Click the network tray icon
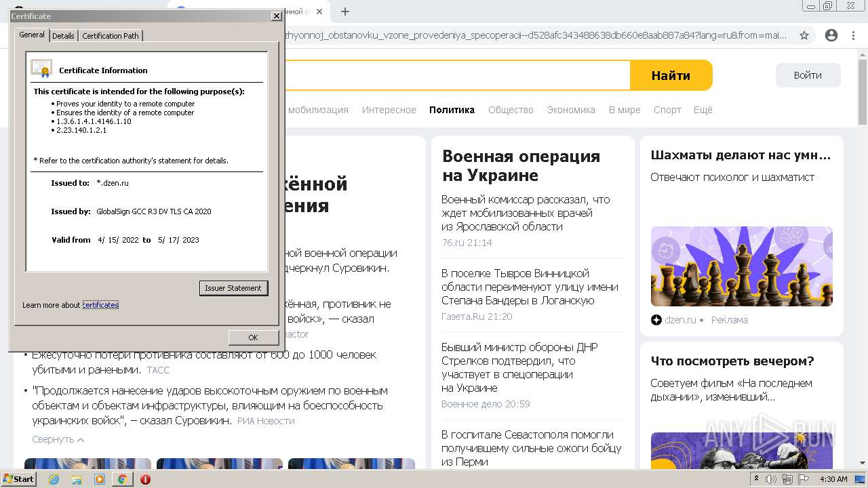Screen dimensions: 868x488 [787, 479]
